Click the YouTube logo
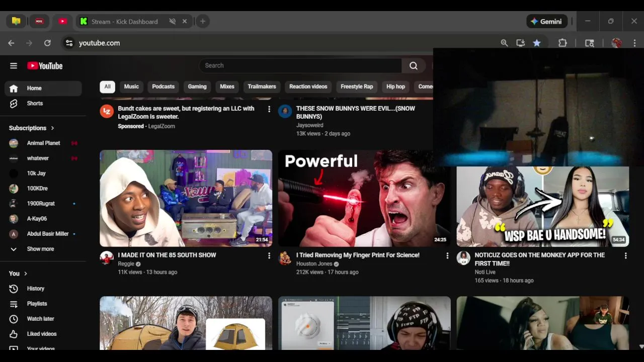Viewport: 644px width, 362px height. pyautogui.click(x=45, y=66)
